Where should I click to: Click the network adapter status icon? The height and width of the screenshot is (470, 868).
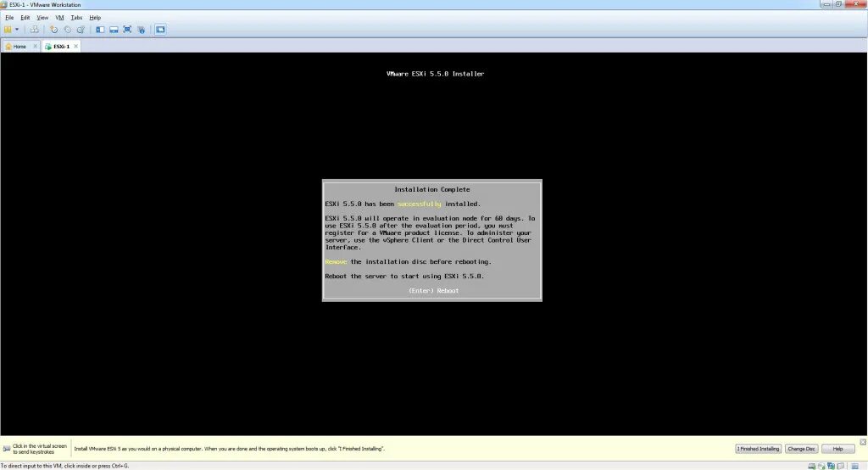coord(831,466)
